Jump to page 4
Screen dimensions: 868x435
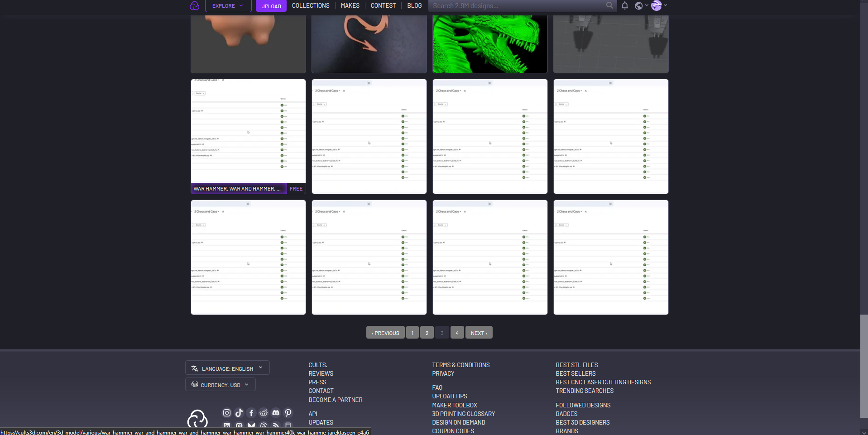click(x=457, y=333)
